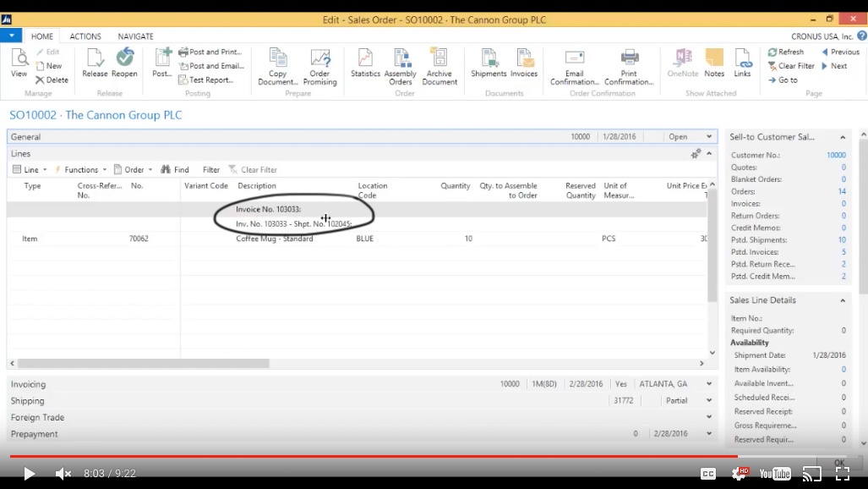This screenshot has height=489, width=868.
Task: Open Assembly Orders
Action: pyautogui.click(x=401, y=67)
